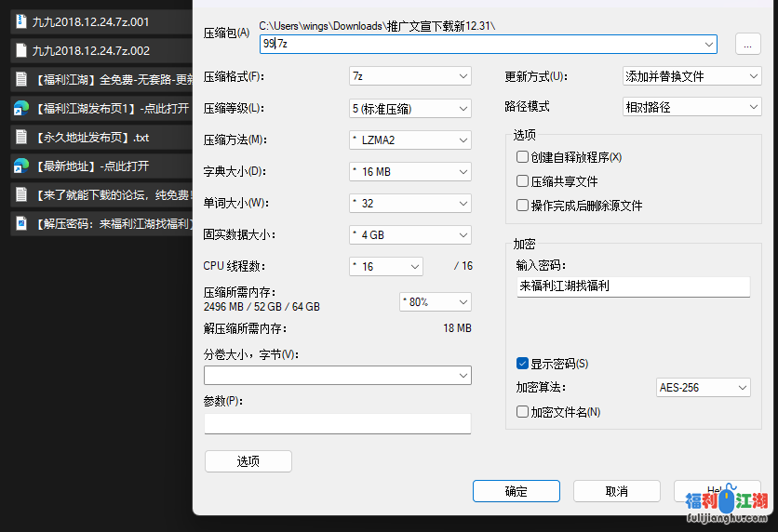Screen dimensions: 778x532
Task: Enable the 创建自释放程序 checkbox
Action: pos(523,157)
